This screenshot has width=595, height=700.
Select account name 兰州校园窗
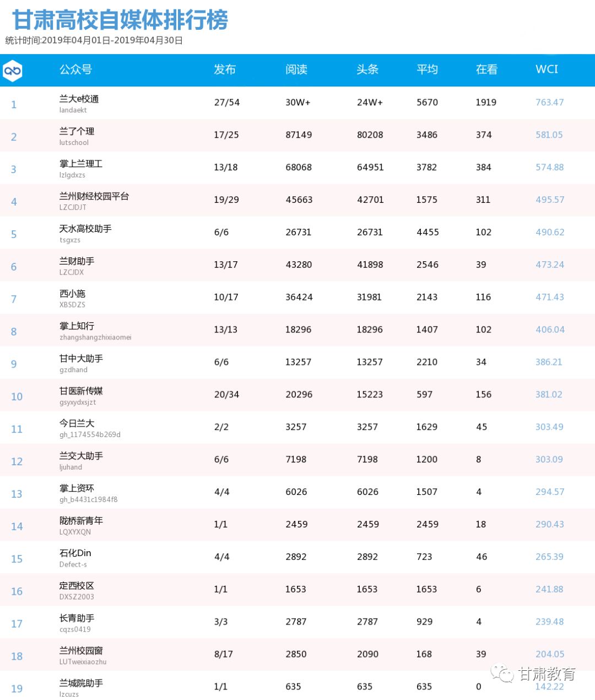[81, 651]
